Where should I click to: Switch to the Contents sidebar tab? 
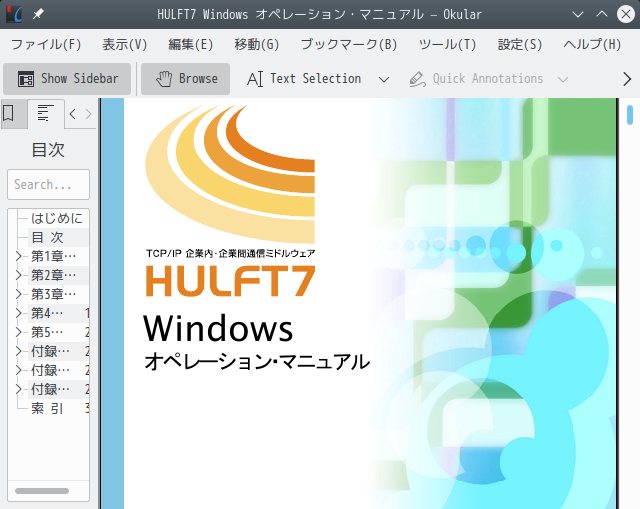(45, 113)
